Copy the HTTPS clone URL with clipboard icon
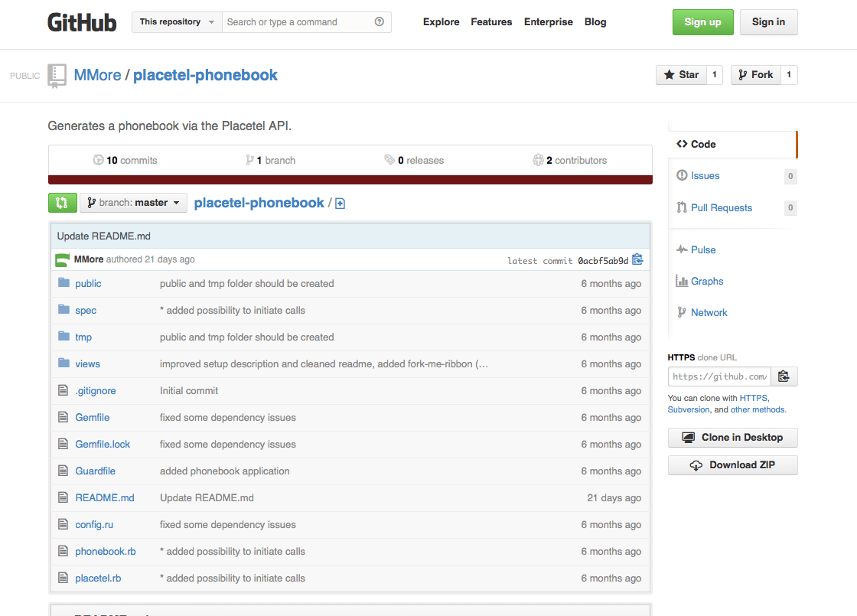The width and height of the screenshot is (857, 616). tap(784, 376)
